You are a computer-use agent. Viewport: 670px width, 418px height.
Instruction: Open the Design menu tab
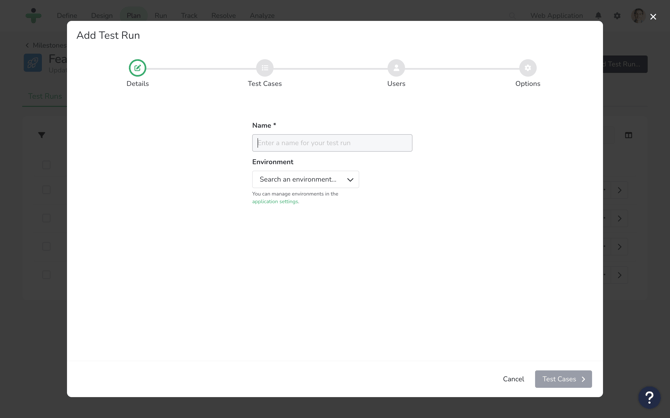pyautogui.click(x=101, y=16)
